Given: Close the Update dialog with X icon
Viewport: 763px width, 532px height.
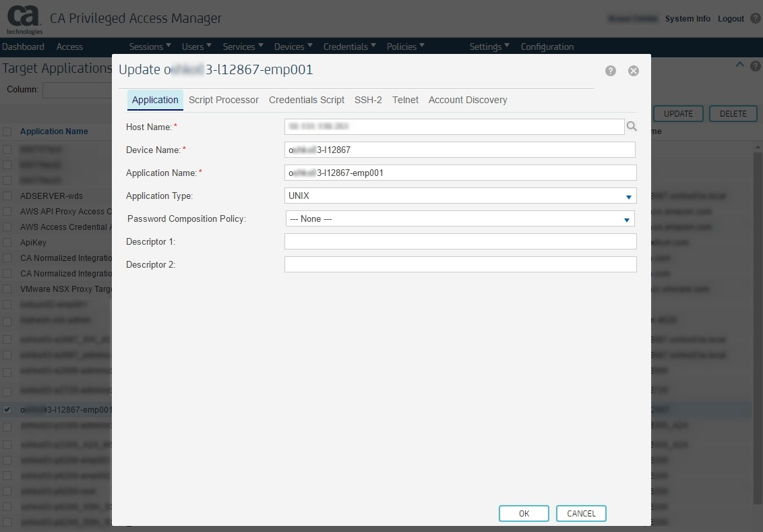Looking at the screenshot, I should click(x=633, y=71).
